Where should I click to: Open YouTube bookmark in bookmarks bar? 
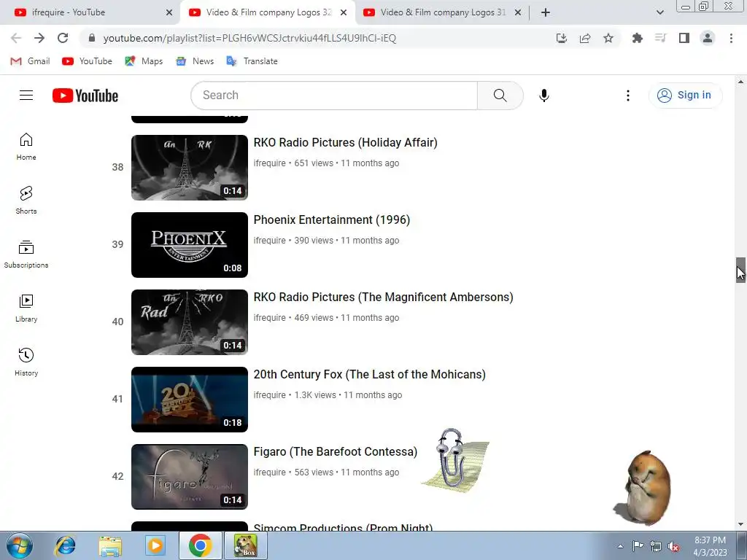coord(88,61)
